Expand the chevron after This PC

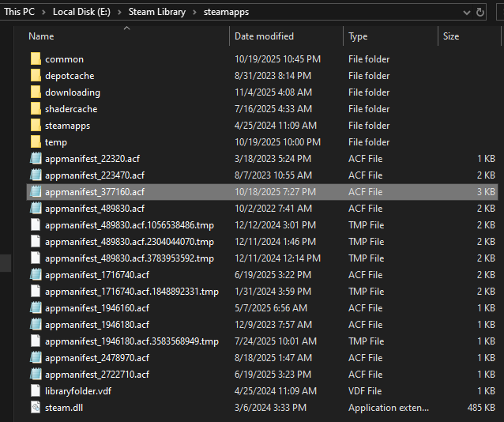pyautogui.click(x=44, y=12)
